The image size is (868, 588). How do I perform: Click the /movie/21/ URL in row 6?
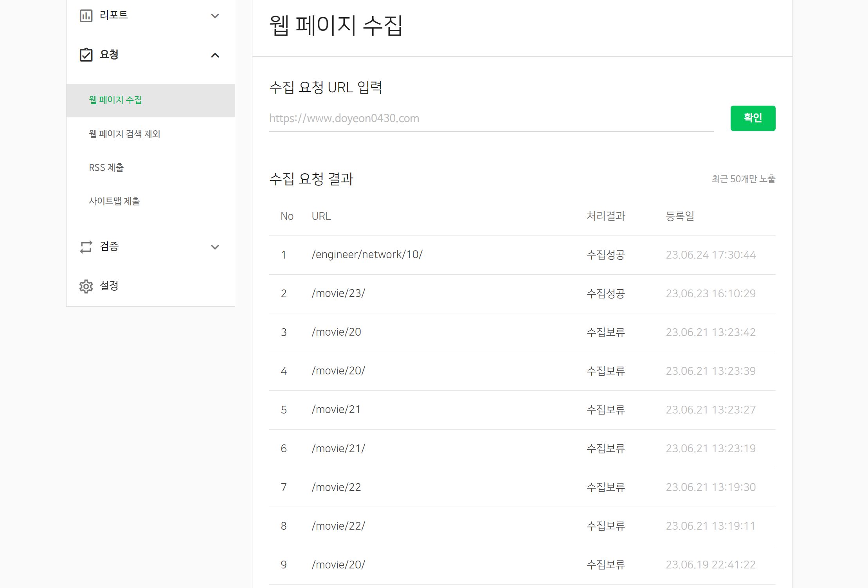pos(338,448)
